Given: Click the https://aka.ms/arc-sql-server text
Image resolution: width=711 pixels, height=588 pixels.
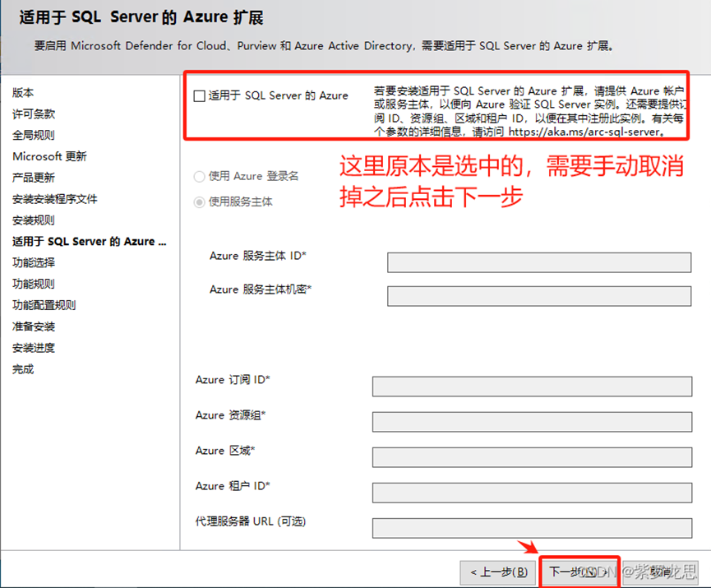Looking at the screenshot, I should (x=584, y=132).
